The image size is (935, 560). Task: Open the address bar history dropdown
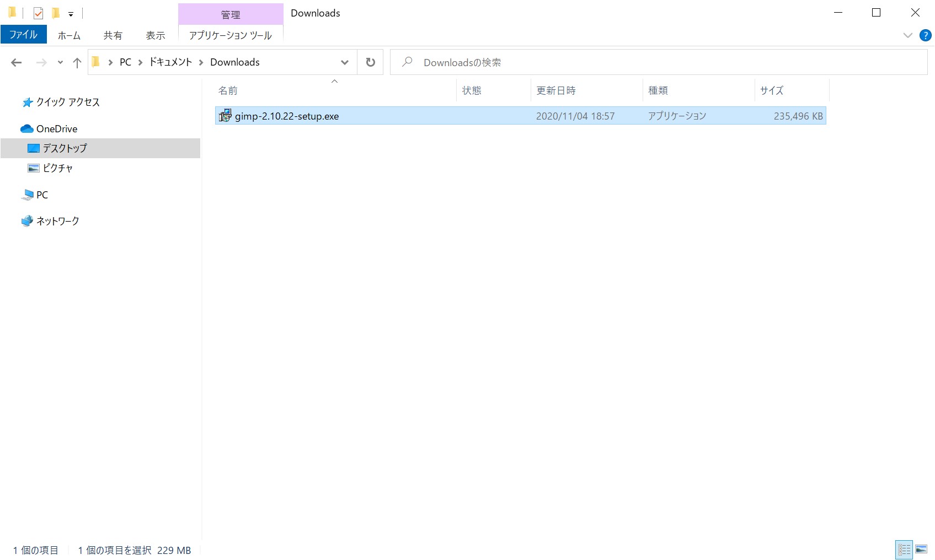[344, 62]
